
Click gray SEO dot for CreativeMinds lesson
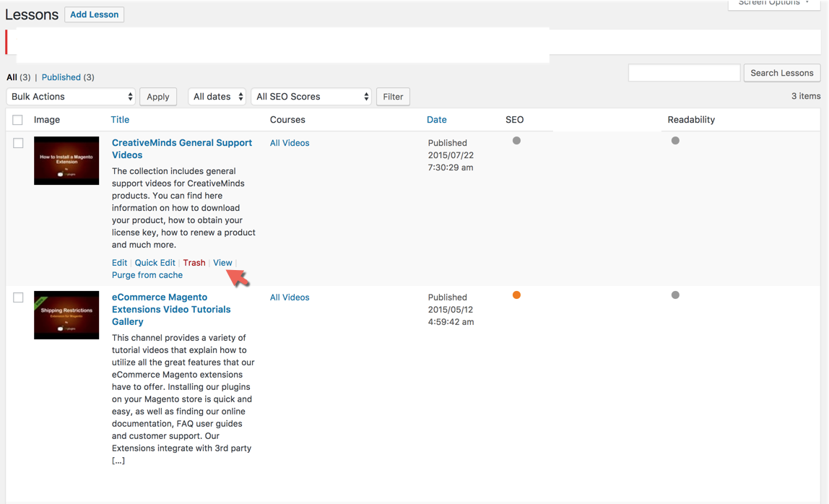click(516, 141)
